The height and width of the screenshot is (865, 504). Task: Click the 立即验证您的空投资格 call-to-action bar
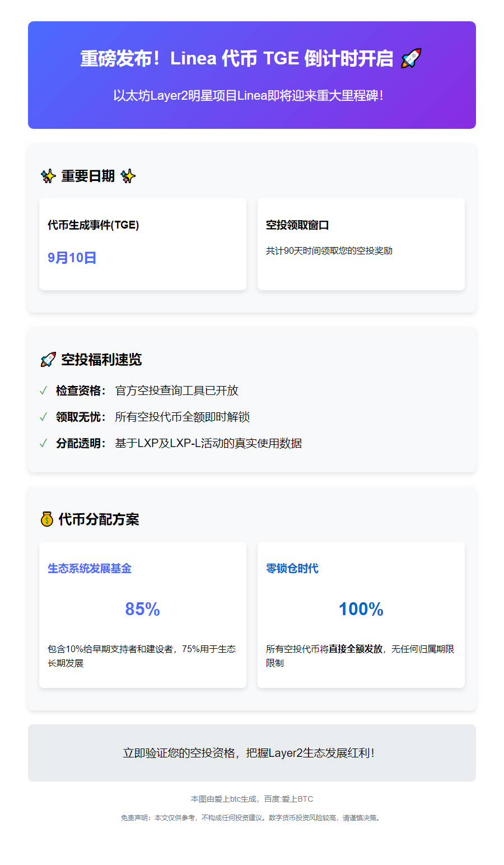click(251, 753)
